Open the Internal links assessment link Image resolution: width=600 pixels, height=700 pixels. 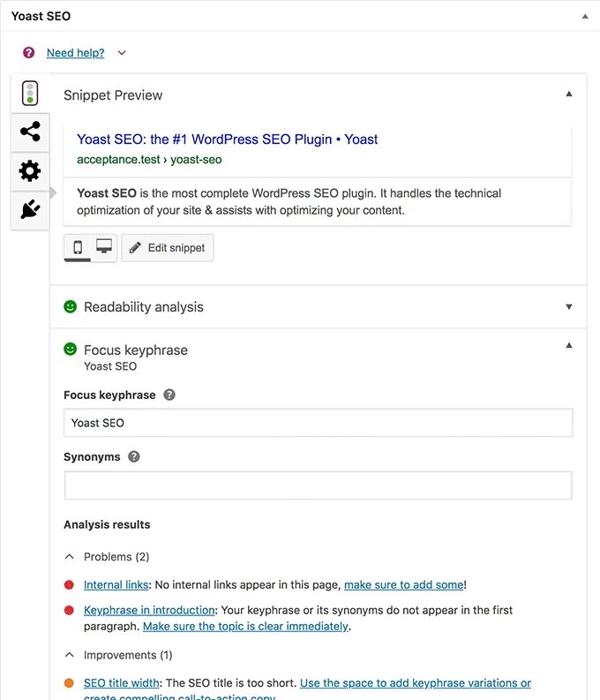click(116, 584)
